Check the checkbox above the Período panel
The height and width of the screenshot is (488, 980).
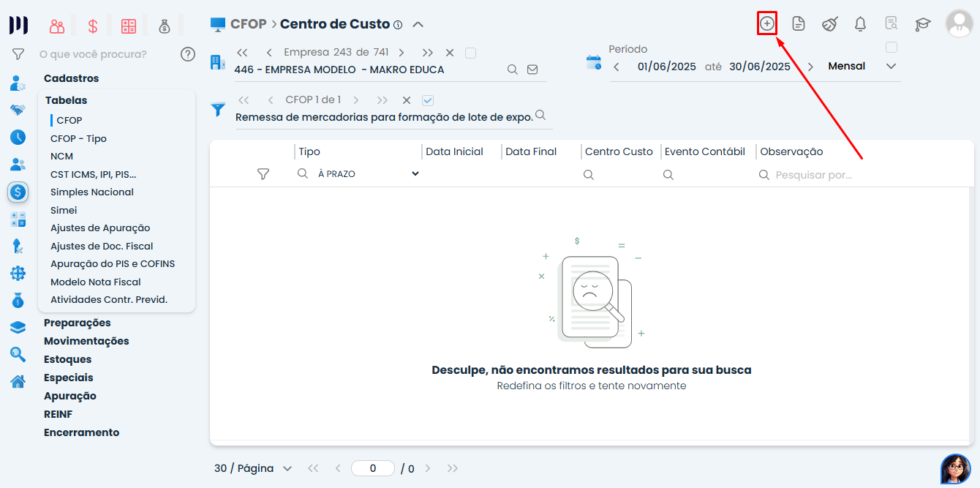(891, 46)
